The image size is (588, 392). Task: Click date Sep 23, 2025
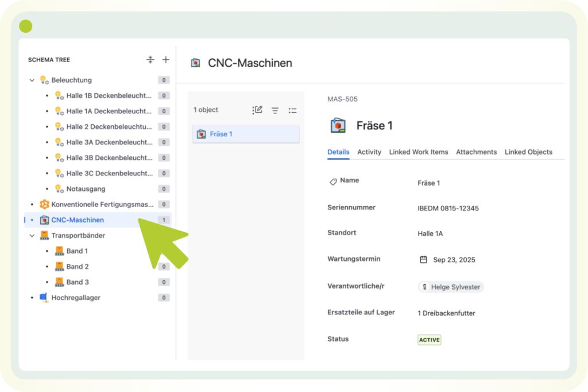pyautogui.click(x=454, y=260)
